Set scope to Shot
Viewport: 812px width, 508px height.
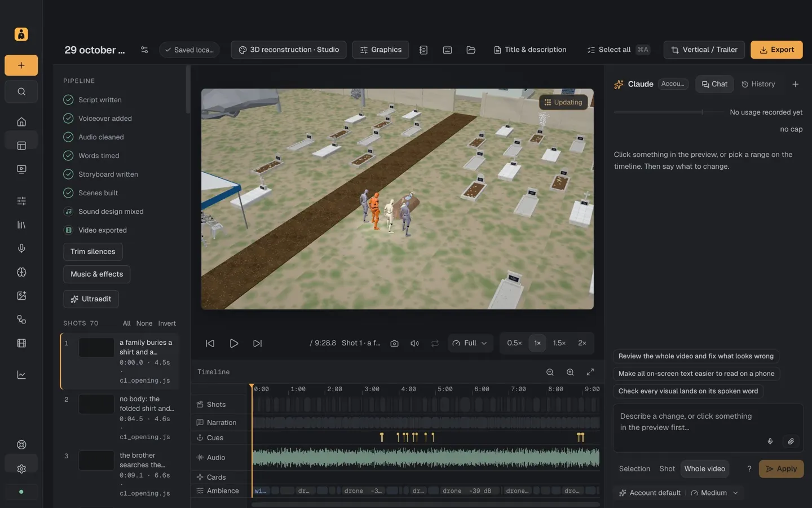(667, 469)
